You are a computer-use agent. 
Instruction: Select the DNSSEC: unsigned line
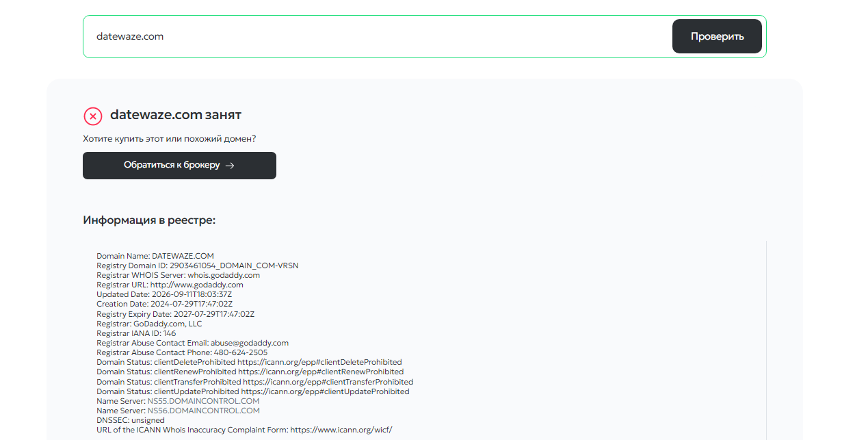(131, 420)
